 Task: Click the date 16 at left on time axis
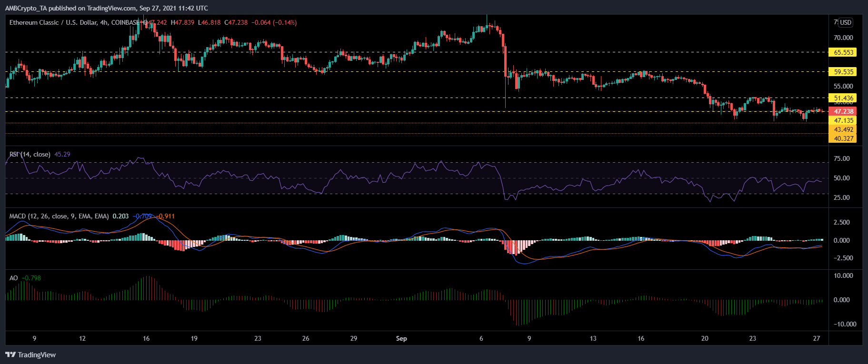click(x=146, y=338)
